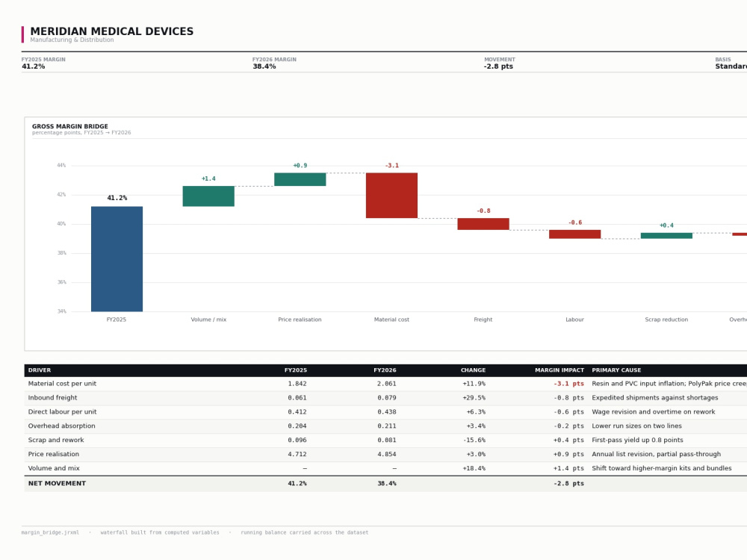
Task: Click the Movement label in header strip
Action: 500,60
